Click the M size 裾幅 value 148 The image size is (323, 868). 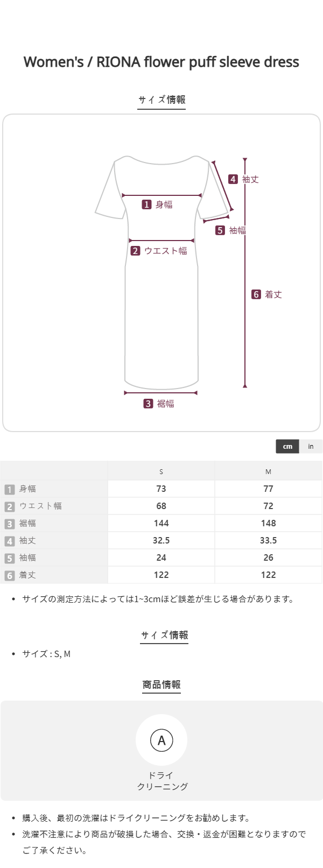[268, 523]
